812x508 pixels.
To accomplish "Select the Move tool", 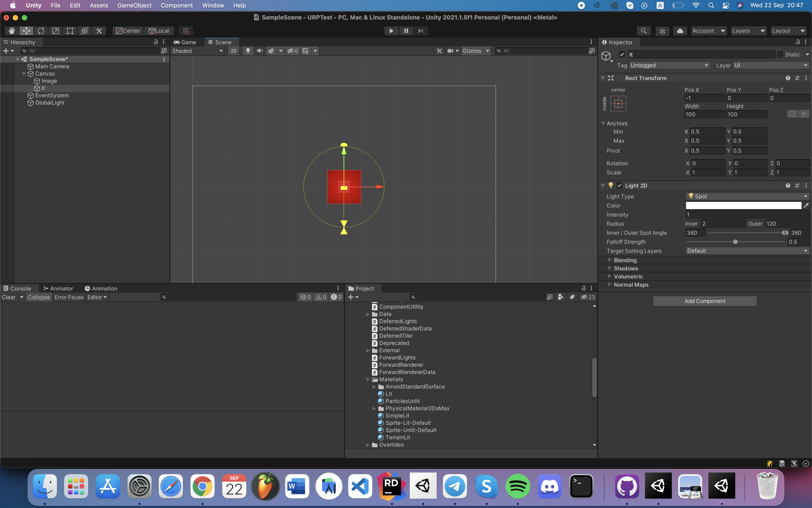I will (26, 31).
